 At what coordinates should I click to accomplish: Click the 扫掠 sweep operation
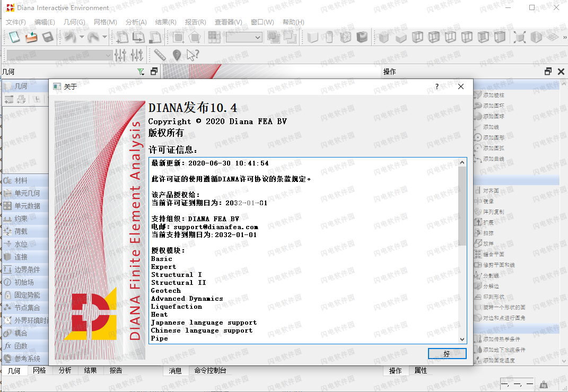tap(484, 233)
